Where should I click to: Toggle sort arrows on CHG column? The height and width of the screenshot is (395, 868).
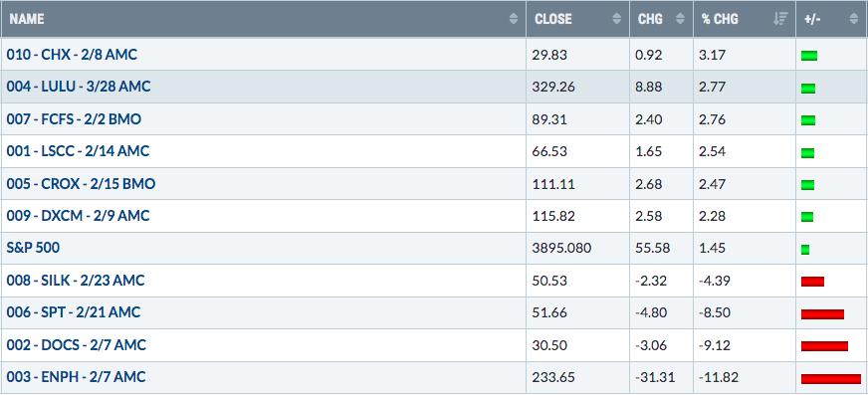coord(680,19)
